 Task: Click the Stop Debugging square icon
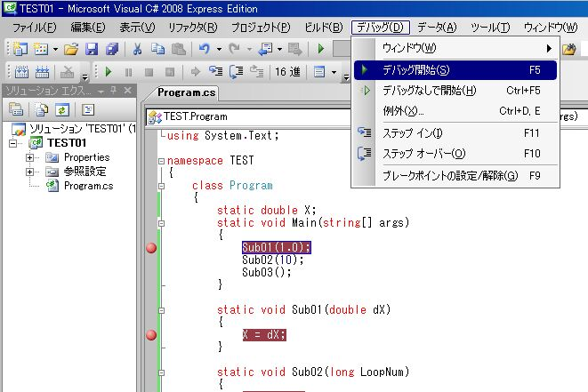pos(149,72)
